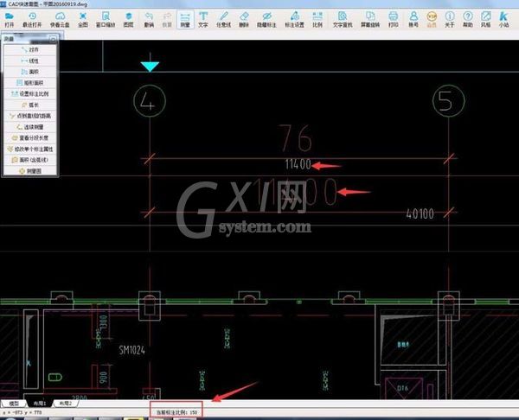Choose 面积 area measure in panel

tap(30, 72)
